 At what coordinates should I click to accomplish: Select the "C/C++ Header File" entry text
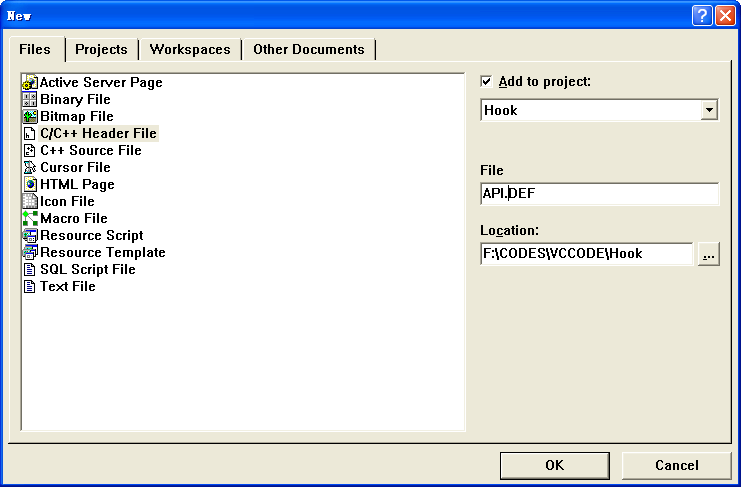[98, 133]
